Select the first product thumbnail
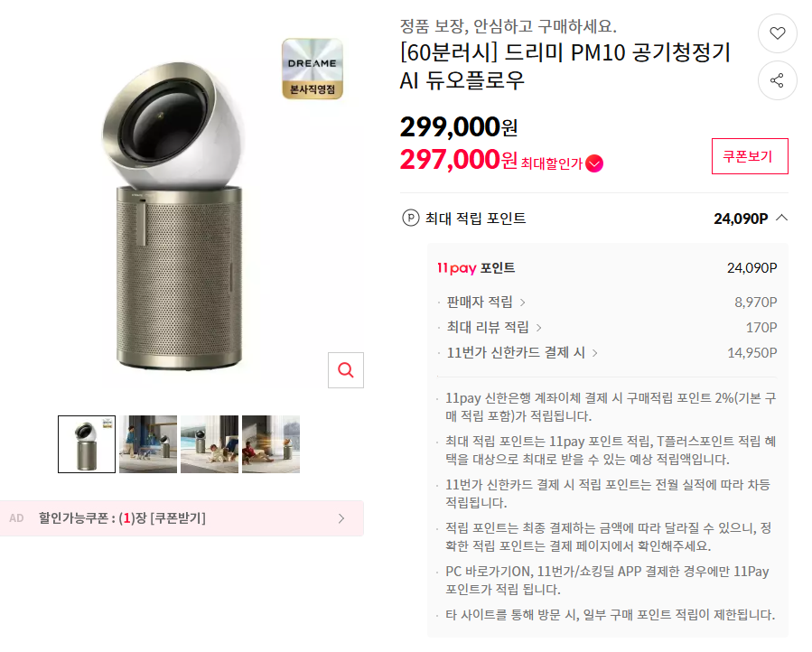The width and height of the screenshot is (812, 652). pos(87,444)
